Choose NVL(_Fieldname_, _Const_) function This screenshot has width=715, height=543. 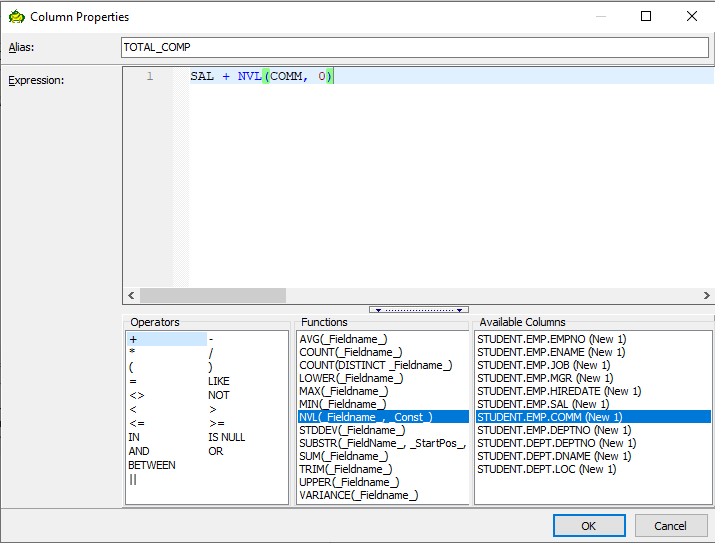[x=383, y=417]
